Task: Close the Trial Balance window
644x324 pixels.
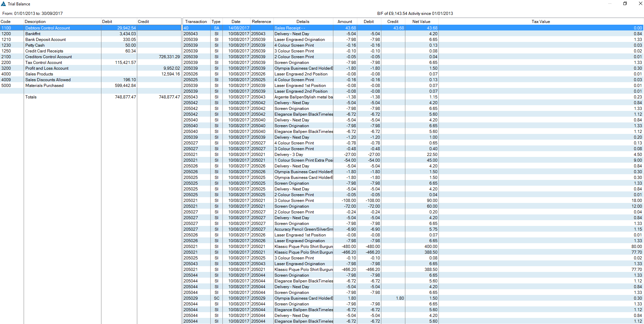Action: click(640, 4)
